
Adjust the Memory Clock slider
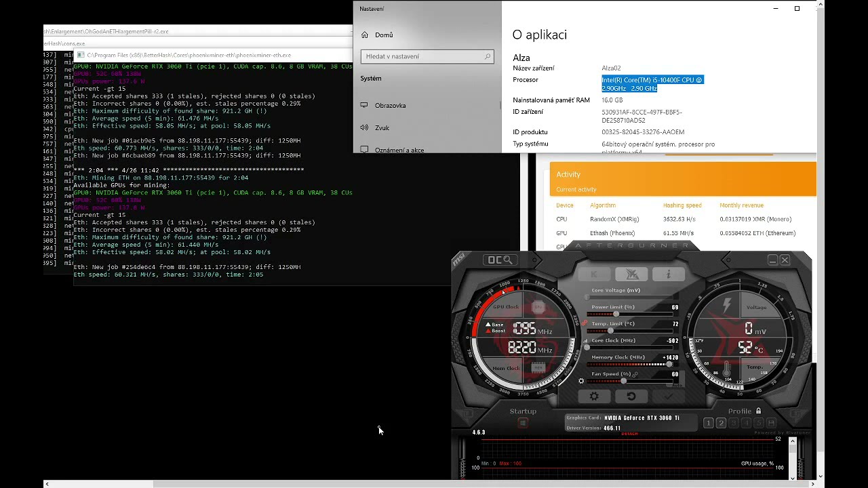tap(630, 365)
